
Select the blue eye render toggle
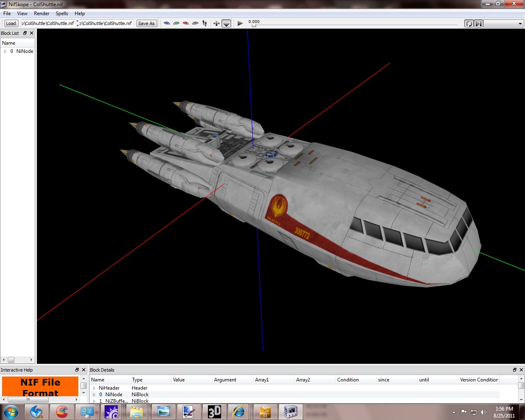pos(167,23)
